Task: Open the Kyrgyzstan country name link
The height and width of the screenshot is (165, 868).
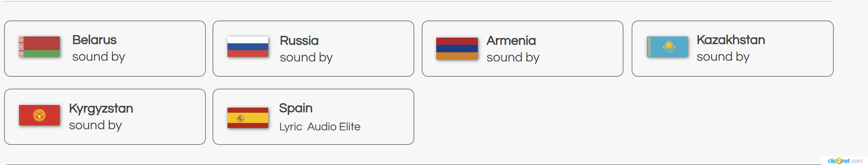Action: (x=101, y=108)
